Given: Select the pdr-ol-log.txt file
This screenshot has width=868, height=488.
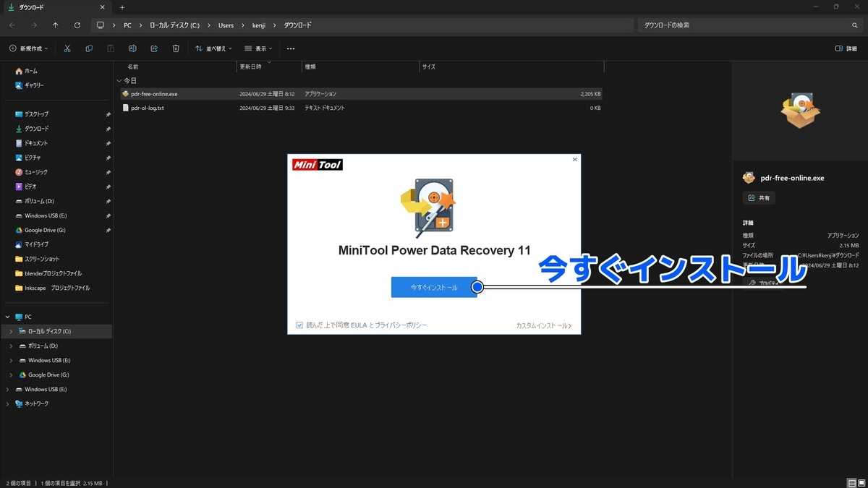Looking at the screenshot, I should [x=361, y=108].
